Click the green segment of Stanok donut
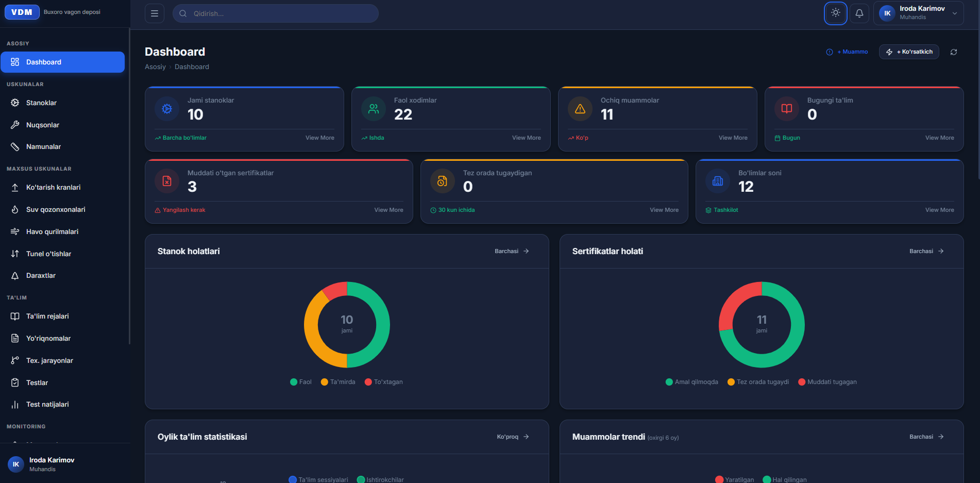 pyautogui.click(x=382, y=325)
